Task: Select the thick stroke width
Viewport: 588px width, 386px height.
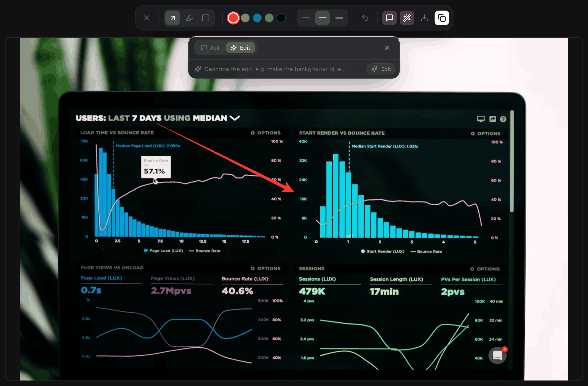Action: [339, 18]
